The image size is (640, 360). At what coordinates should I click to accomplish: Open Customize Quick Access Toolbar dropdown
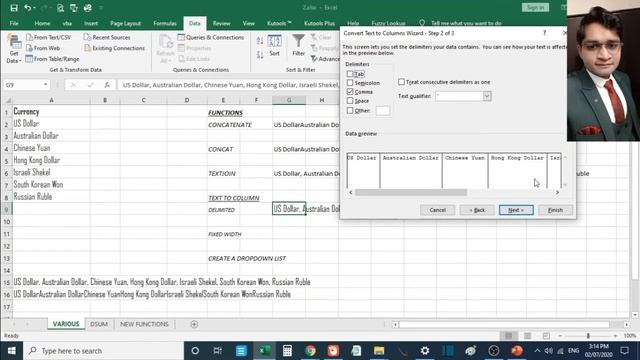(101, 8)
